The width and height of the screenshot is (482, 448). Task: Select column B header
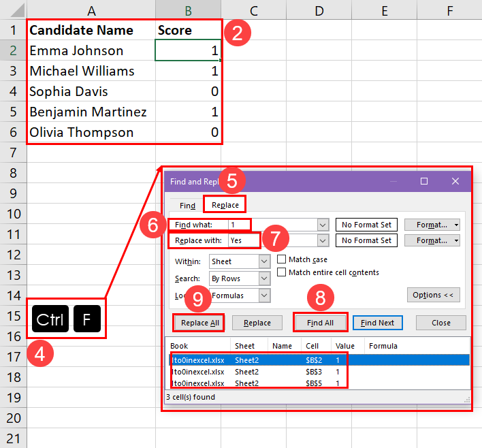(x=188, y=10)
